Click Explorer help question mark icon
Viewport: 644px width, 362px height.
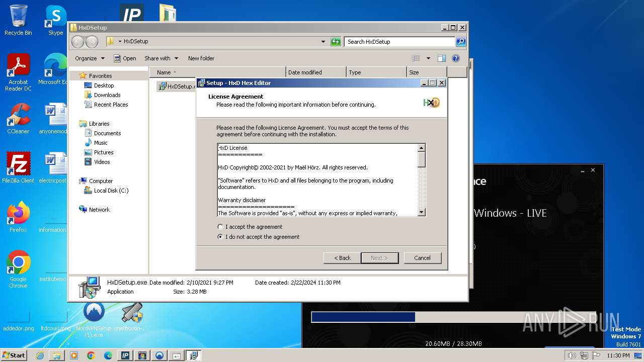coord(456,58)
